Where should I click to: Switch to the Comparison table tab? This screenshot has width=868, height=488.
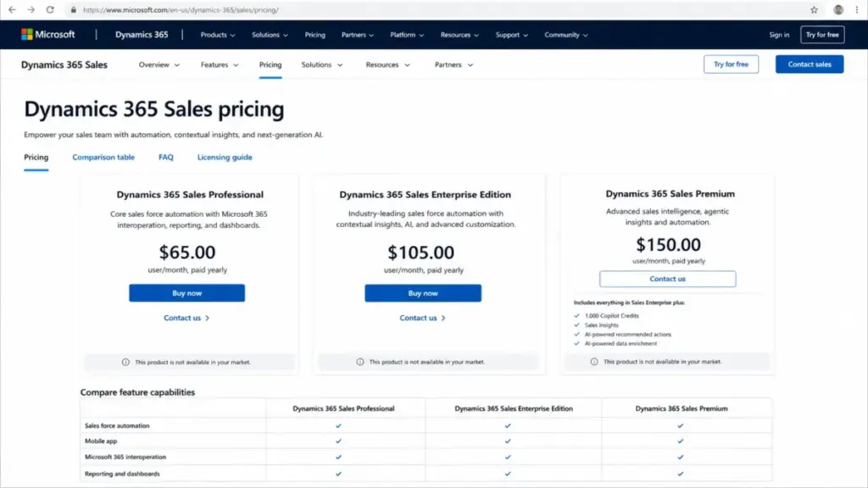(103, 157)
